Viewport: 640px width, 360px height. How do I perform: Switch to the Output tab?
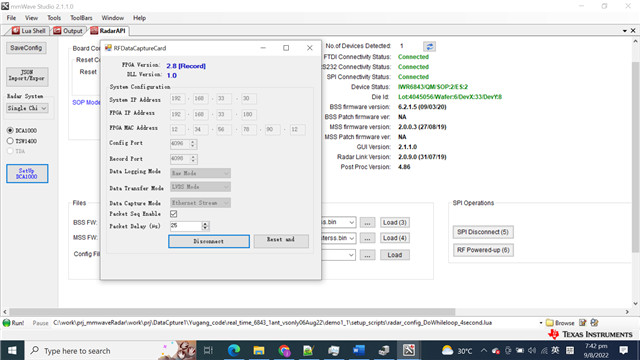coord(68,31)
